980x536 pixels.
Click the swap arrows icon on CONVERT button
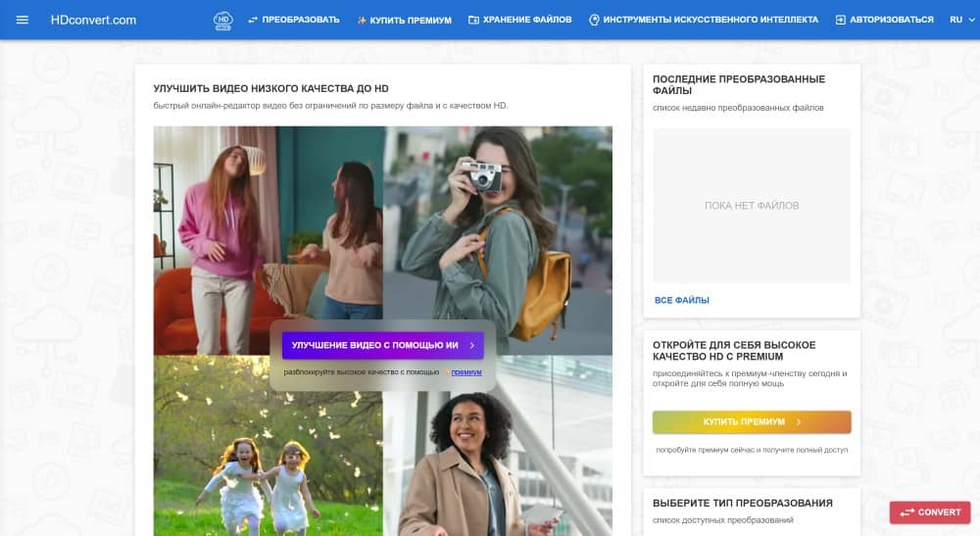coord(906,512)
